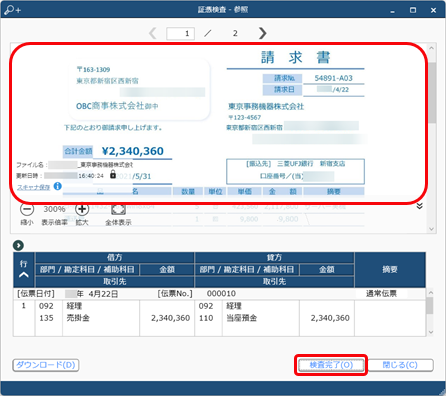Viewport: 446px width, 396px height.
Task: Click the invoice total ¥2,340,360
Action: pos(133,151)
